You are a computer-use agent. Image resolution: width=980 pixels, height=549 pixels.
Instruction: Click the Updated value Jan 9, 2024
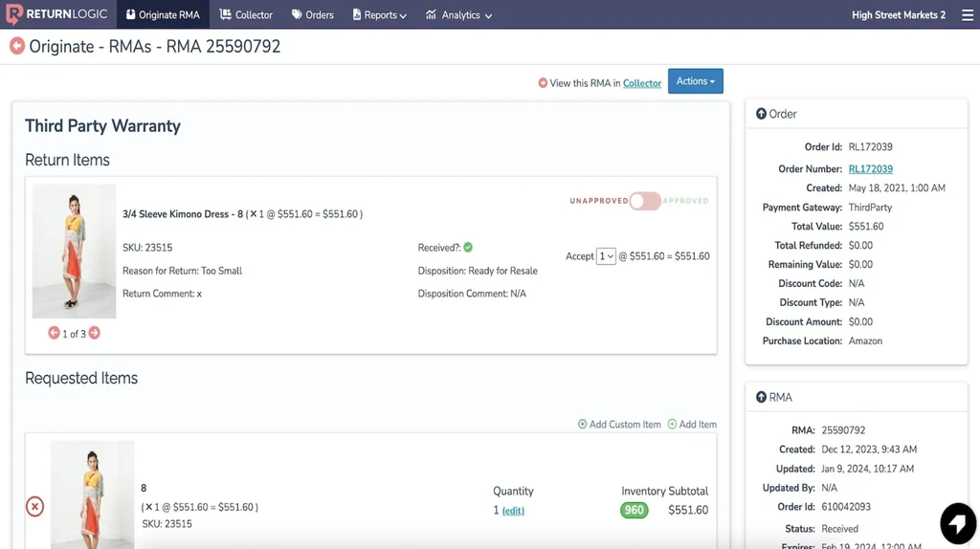coord(867,469)
